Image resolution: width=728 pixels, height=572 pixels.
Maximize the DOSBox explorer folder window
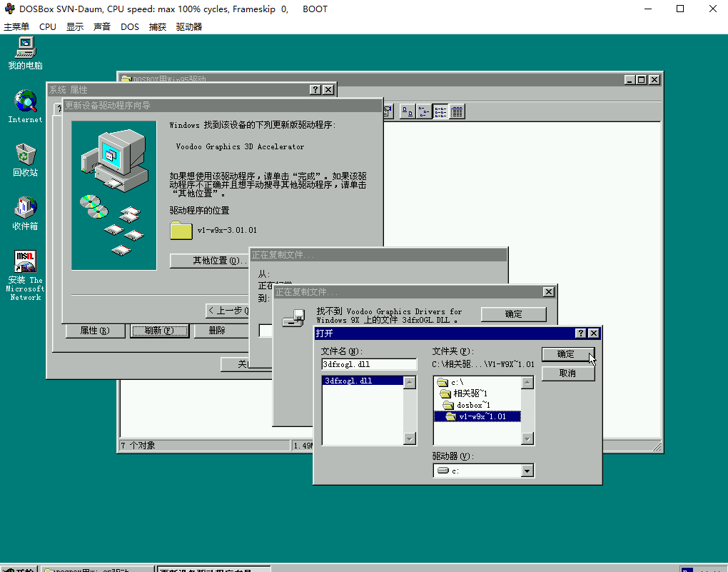641,80
